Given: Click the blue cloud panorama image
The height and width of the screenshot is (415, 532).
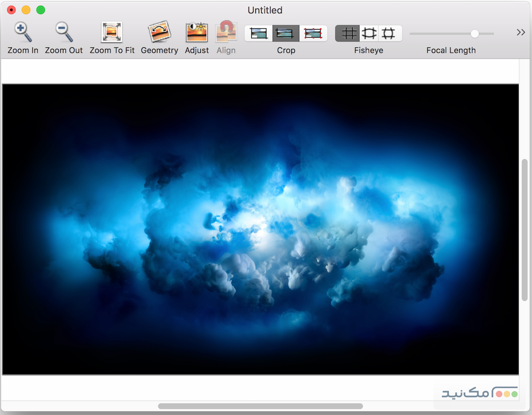Looking at the screenshot, I should 260,229.
